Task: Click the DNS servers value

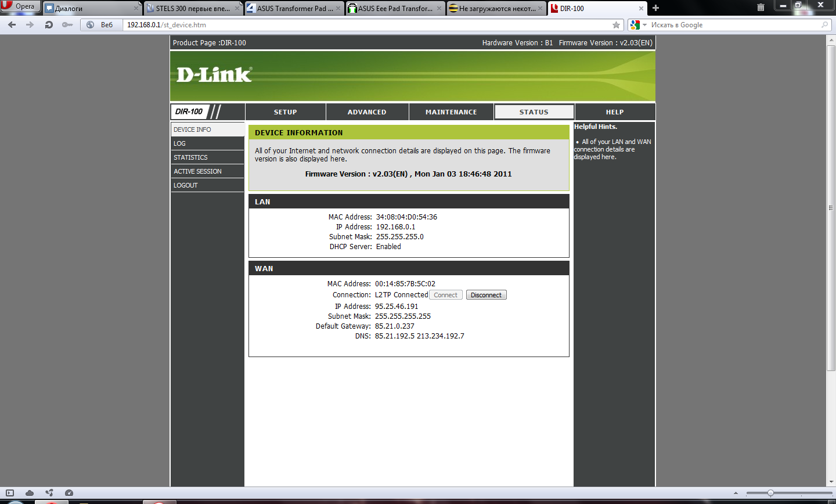Action: pyautogui.click(x=419, y=336)
